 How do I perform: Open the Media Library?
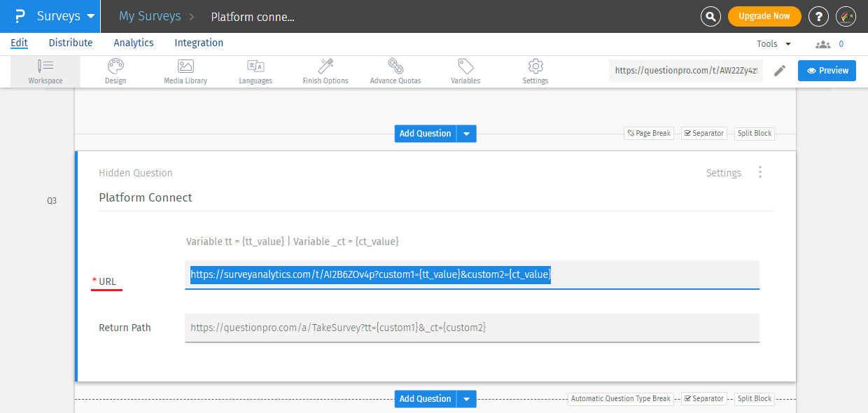point(185,71)
